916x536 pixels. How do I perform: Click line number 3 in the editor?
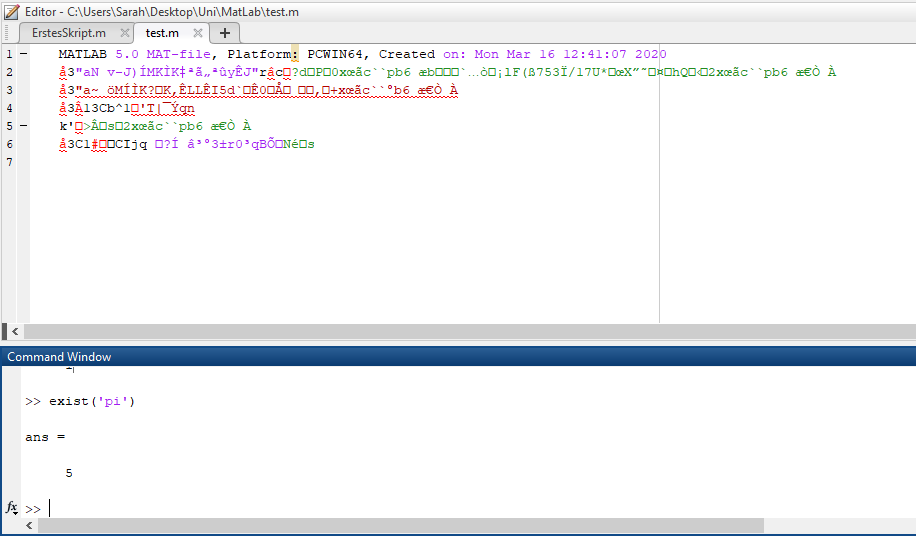[9, 90]
